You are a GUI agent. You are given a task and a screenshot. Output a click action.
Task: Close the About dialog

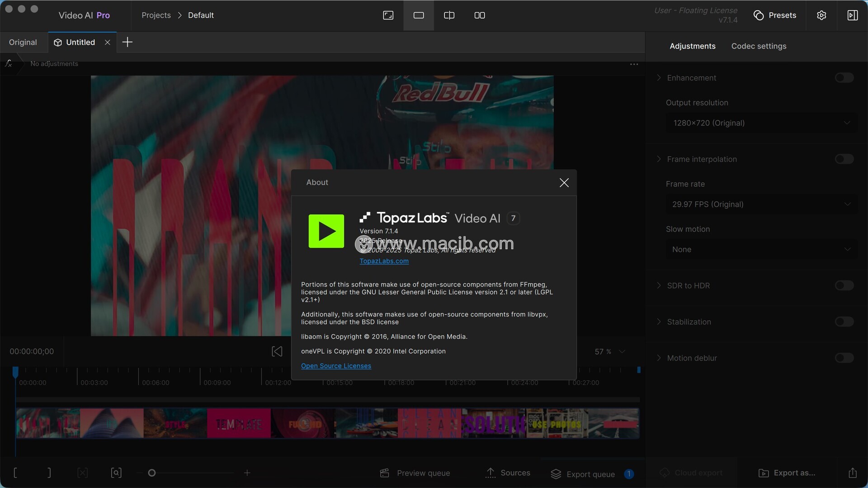point(564,183)
